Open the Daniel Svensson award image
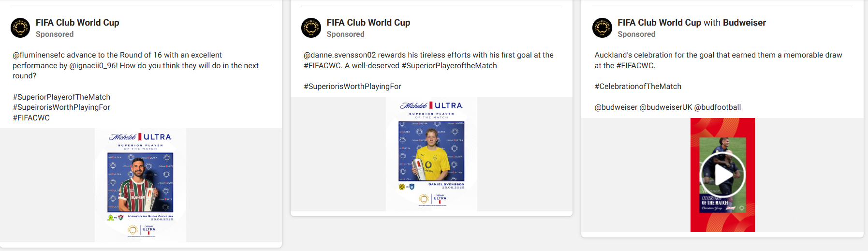This screenshot has width=868, height=251. click(x=431, y=154)
